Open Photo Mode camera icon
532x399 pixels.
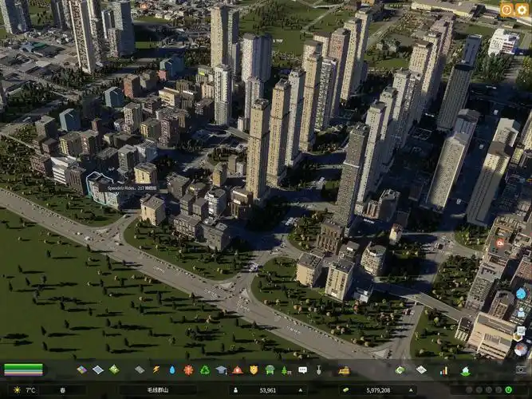[520, 369]
